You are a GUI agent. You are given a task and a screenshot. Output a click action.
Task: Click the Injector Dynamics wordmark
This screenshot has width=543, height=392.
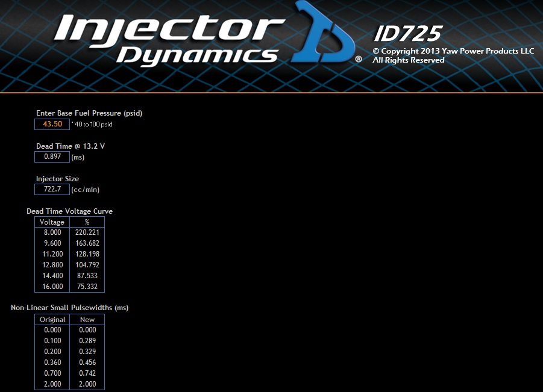pyautogui.click(x=169, y=40)
